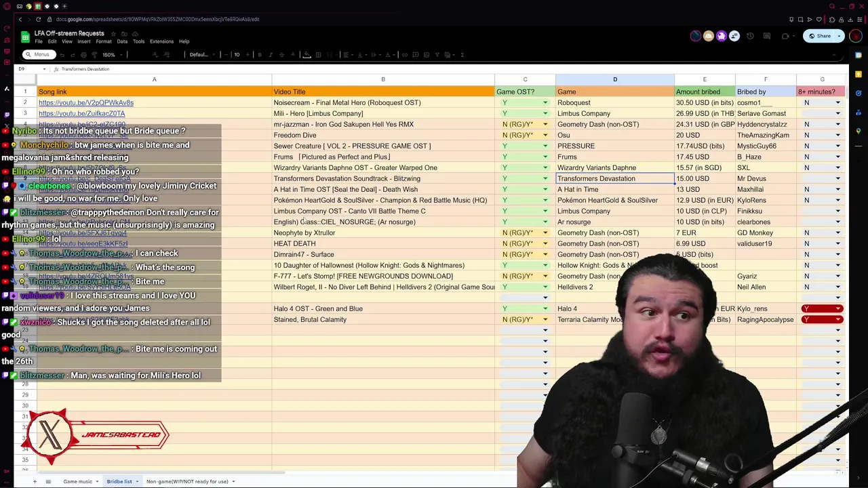
Task: Open the browser extensions puzzle icon
Action: (x=832, y=19)
